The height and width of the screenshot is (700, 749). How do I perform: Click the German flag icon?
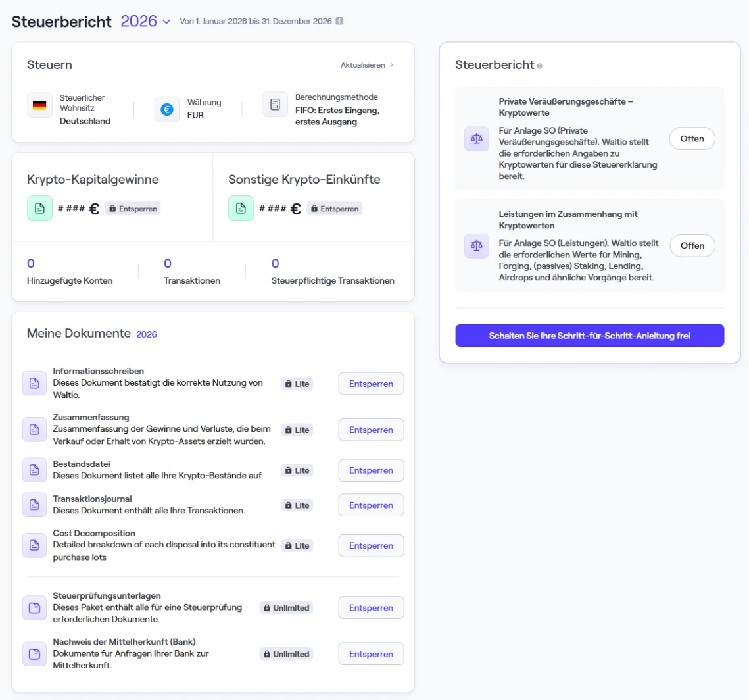pyautogui.click(x=39, y=105)
